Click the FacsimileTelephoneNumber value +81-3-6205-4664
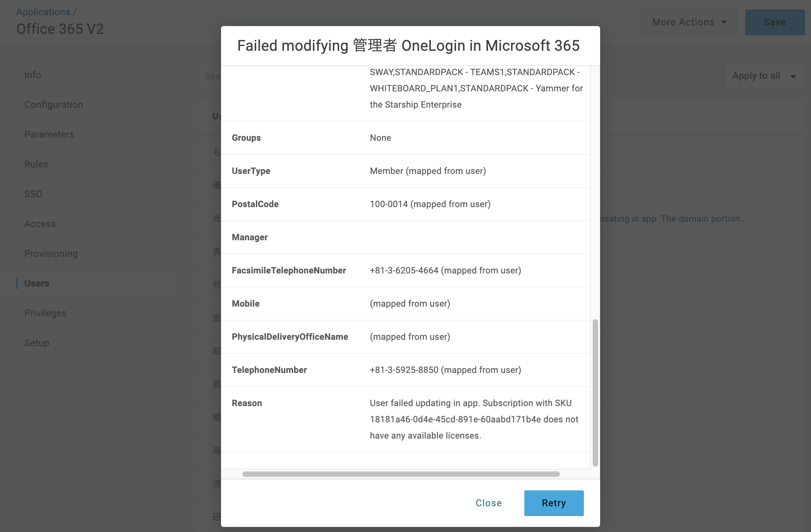811x532 pixels. pyautogui.click(x=404, y=270)
